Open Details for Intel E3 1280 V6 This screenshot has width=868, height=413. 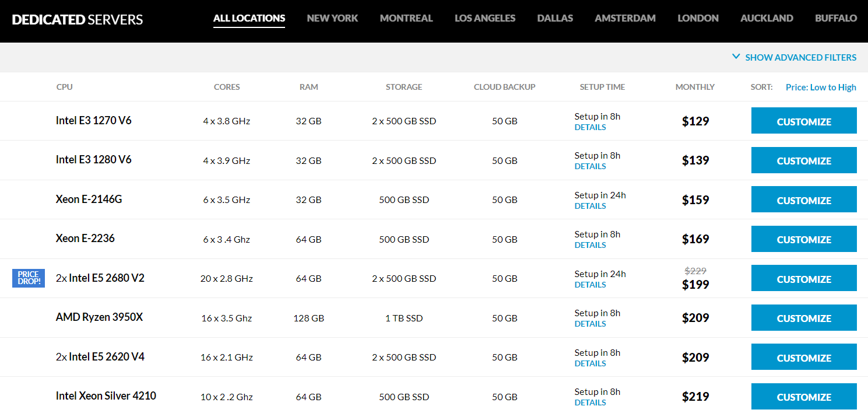(x=590, y=166)
